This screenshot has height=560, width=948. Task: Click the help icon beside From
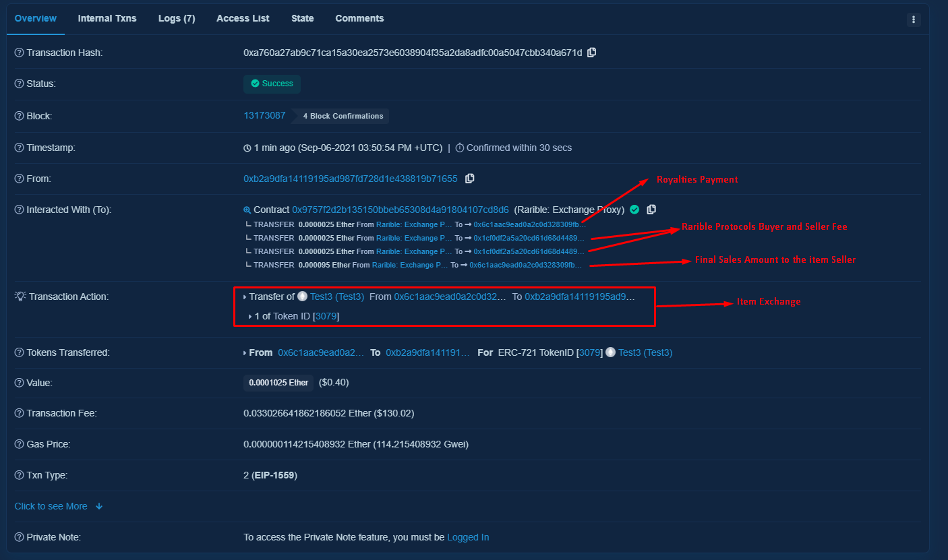tap(20, 179)
